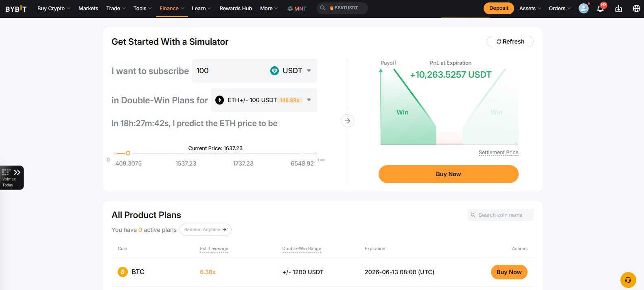Click the 148.98x leverage badge
The width and height of the screenshot is (644, 290).
pos(290,100)
